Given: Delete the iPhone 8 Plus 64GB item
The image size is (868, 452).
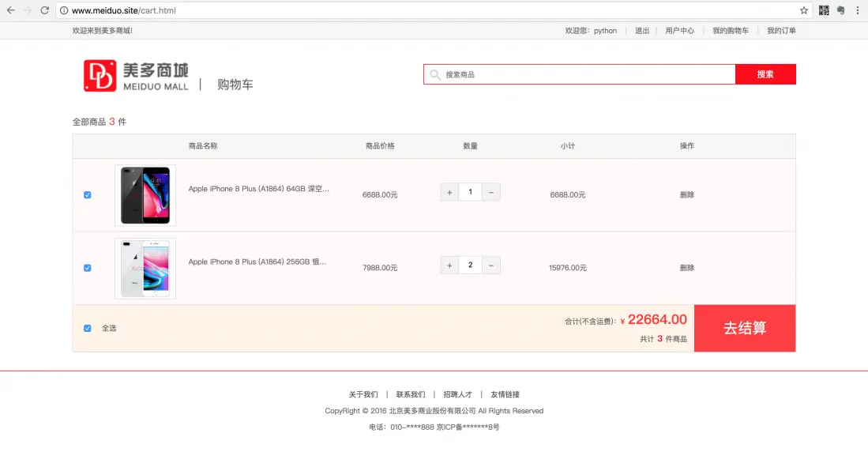Looking at the screenshot, I should 687,195.
